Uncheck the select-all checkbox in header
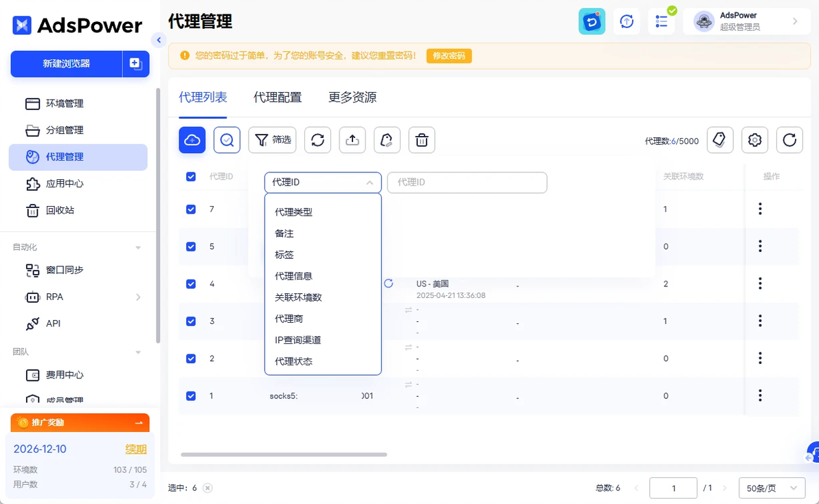The image size is (819, 504). click(191, 176)
